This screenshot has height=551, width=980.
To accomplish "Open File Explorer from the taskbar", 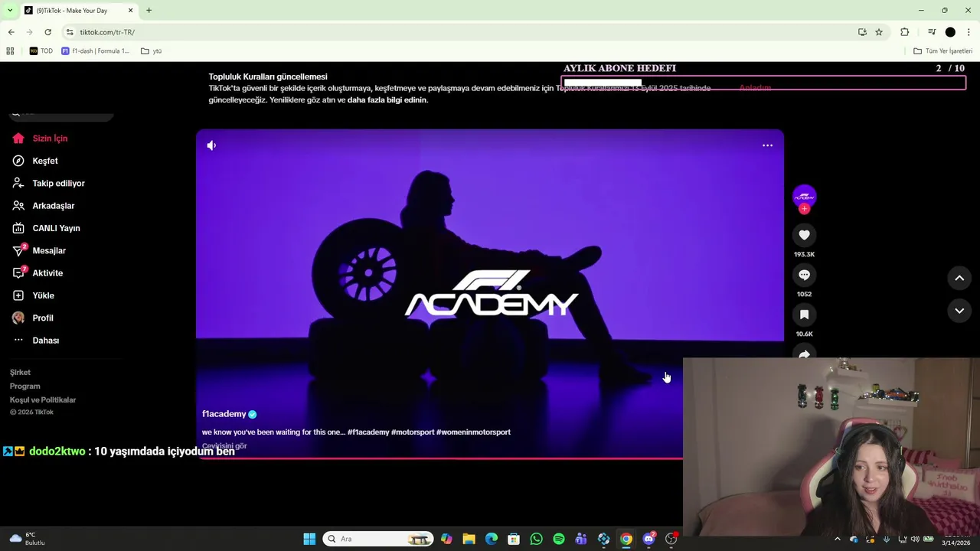I will tap(469, 539).
